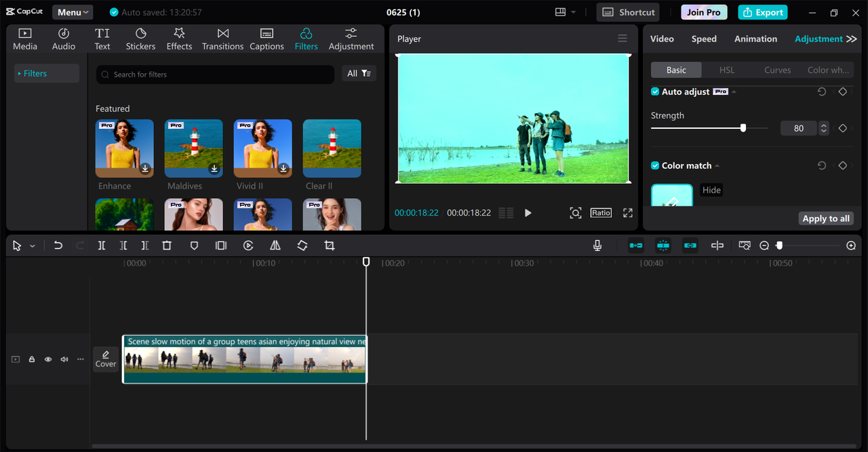Open the Transitions tab
868x452 pixels.
point(222,39)
